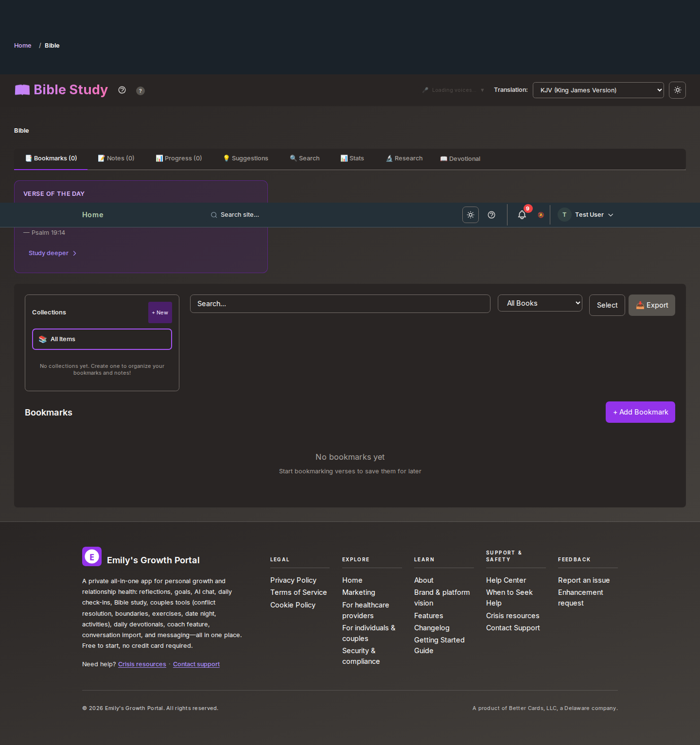Click the gray question mark badge beside Bible Study
Screen dimensions: 700x745
point(140,91)
